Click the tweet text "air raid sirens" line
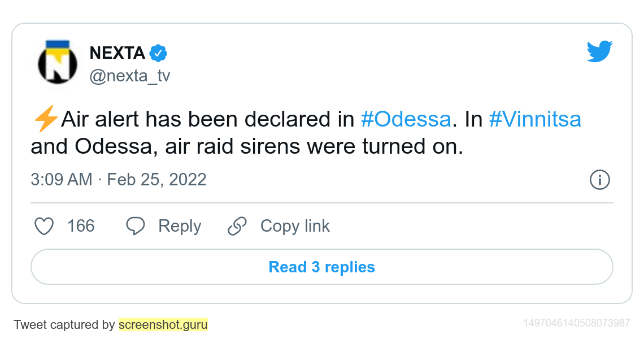This screenshot has width=644, height=356. tap(246, 147)
